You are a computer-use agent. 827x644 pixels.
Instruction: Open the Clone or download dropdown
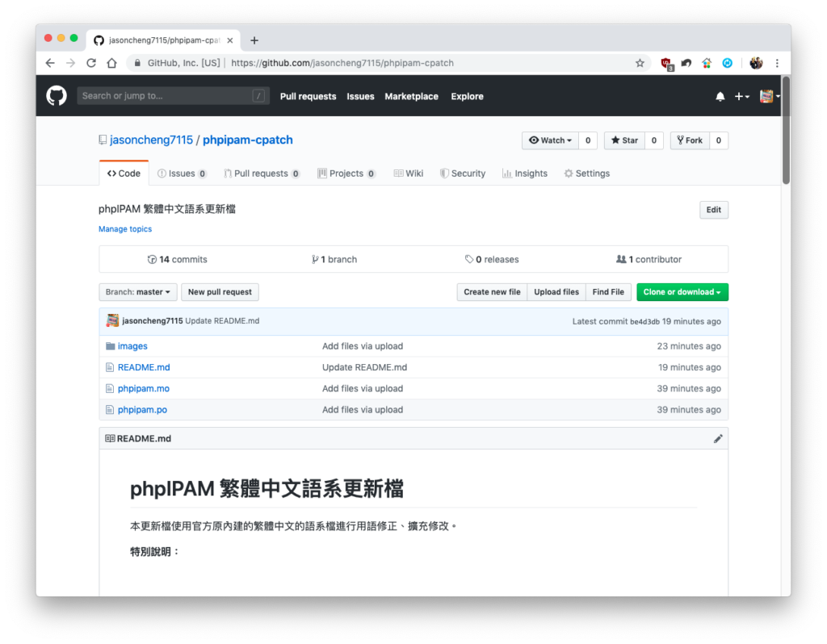coord(682,292)
